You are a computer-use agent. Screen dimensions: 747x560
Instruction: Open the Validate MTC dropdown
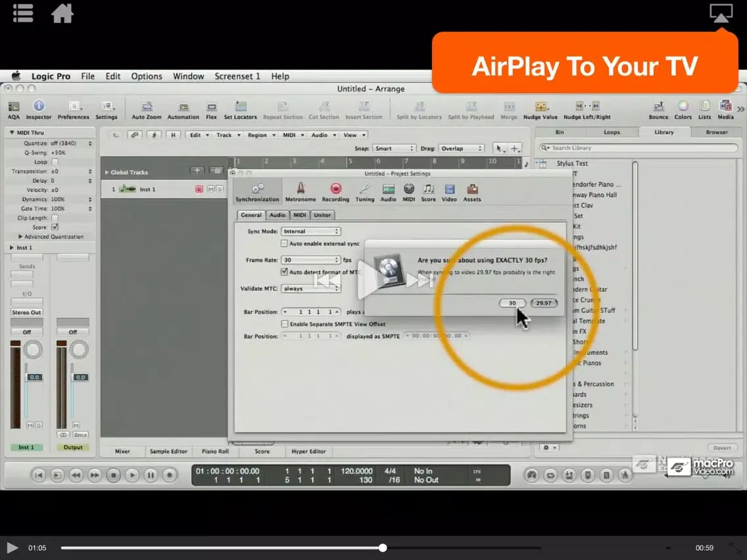point(310,289)
